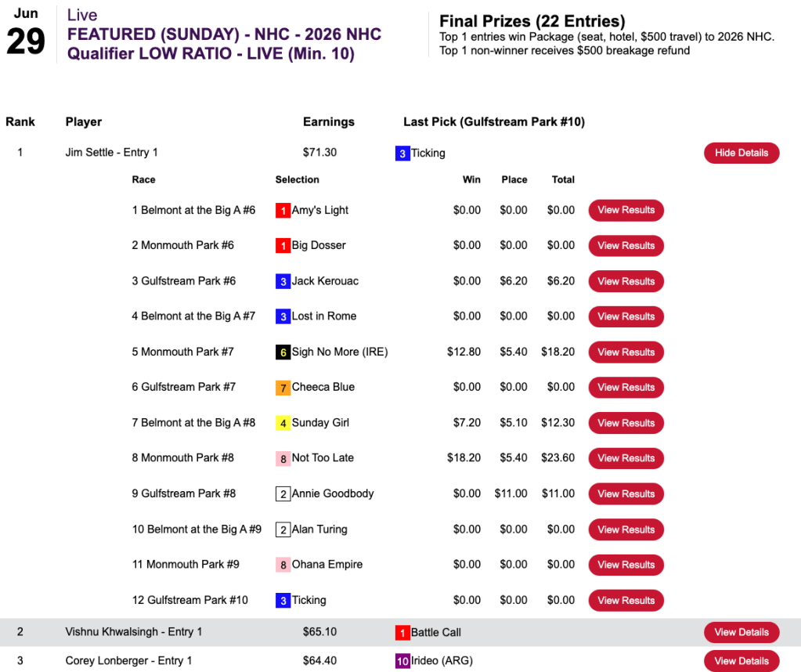Open View Results for Gulfstream Park #10 row

tap(626, 601)
